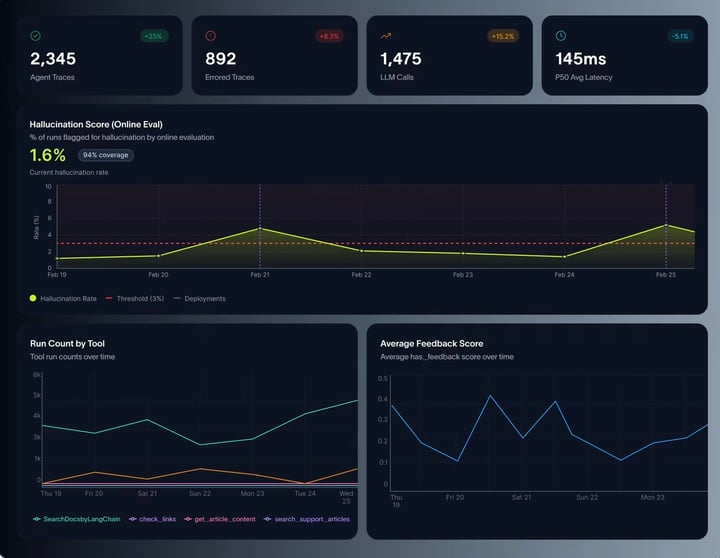Click the Feb 25 peak data point
720x558 pixels.
[666, 225]
